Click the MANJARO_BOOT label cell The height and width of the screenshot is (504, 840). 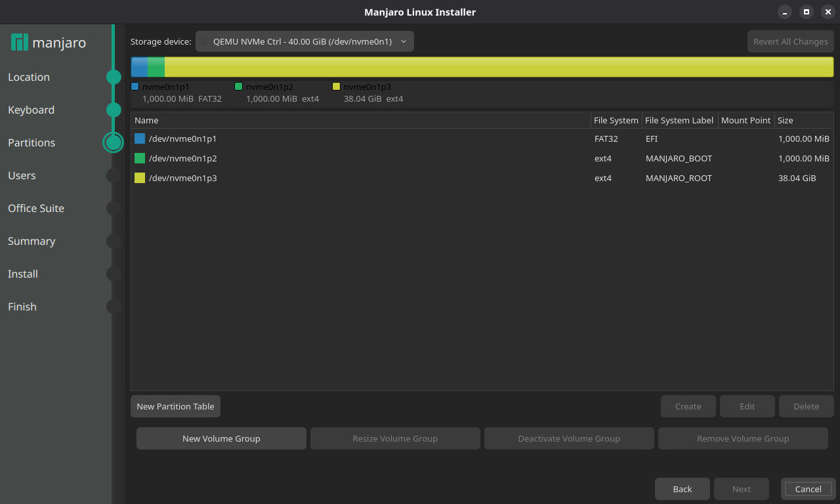[679, 159]
